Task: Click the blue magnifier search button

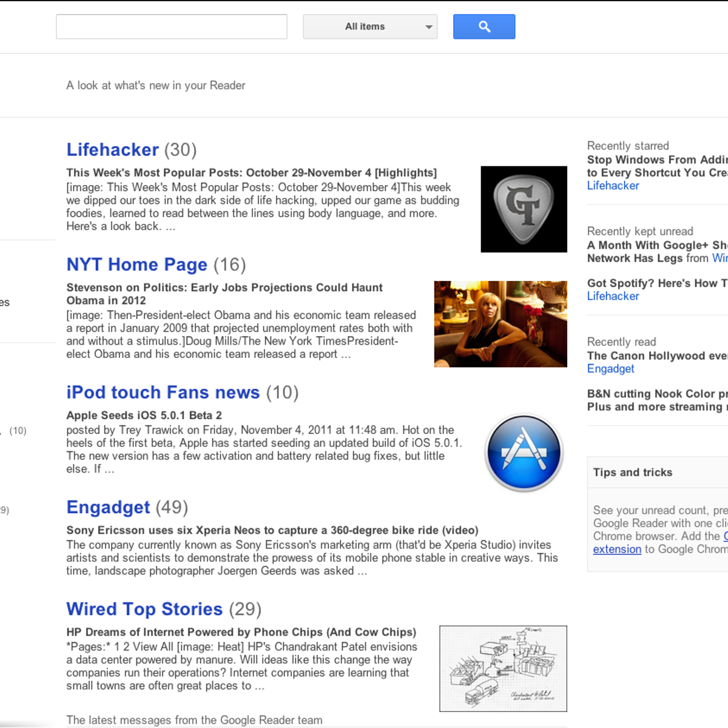Action: [x=484, y=27]
